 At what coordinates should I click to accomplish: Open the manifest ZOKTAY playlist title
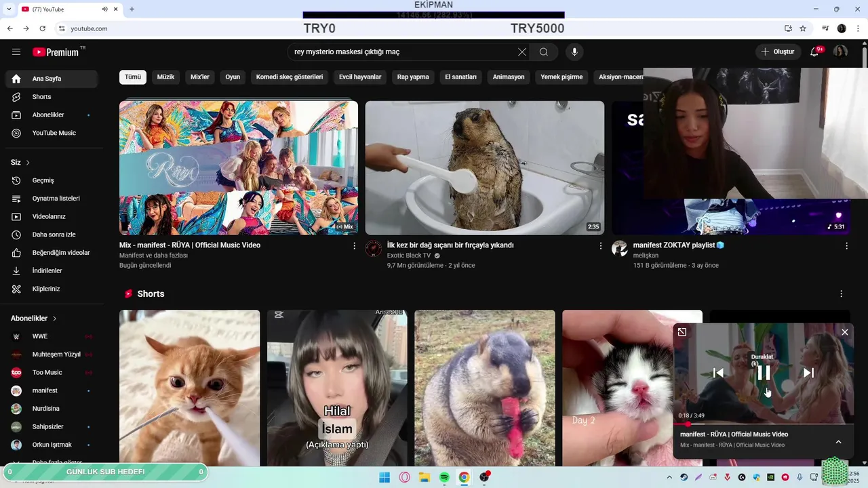(x=679, y=245)
